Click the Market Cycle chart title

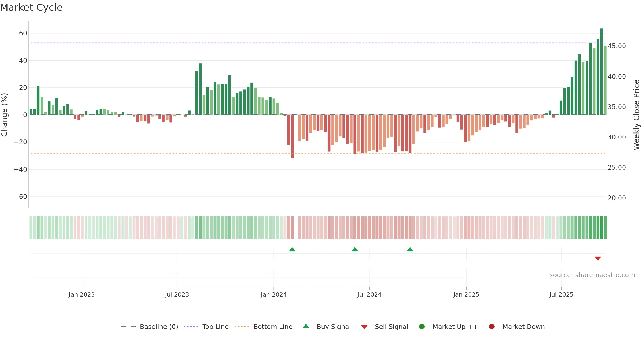click(31, 8)
